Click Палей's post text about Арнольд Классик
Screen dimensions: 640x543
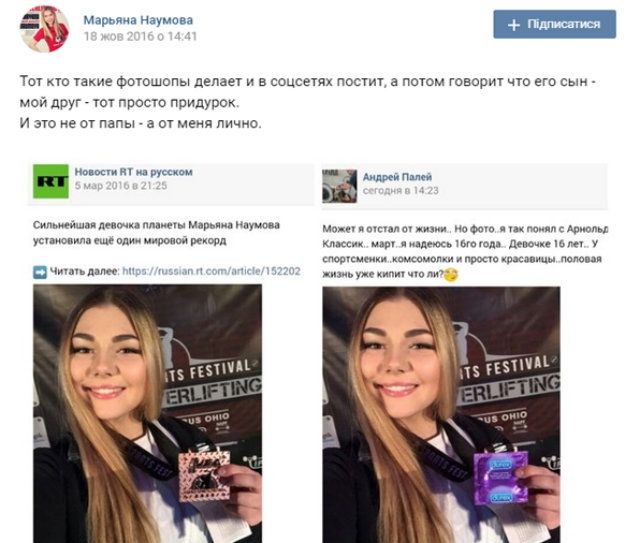click(465, 251)
